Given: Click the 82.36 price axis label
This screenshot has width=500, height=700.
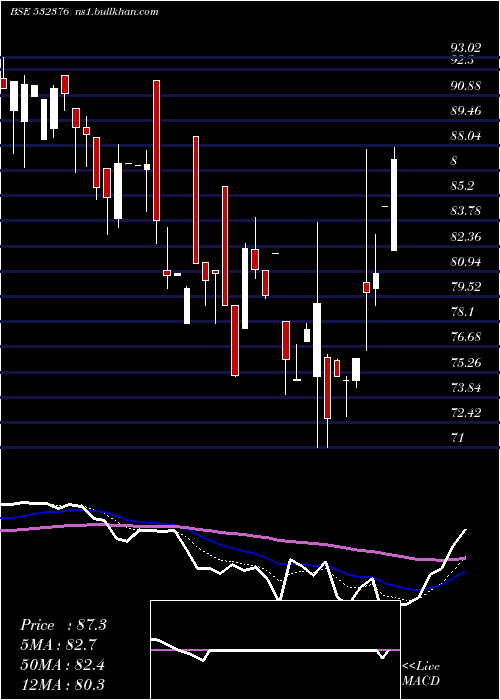Looking at the screenshot, I should pyautogui.click(x=466, y=236).
